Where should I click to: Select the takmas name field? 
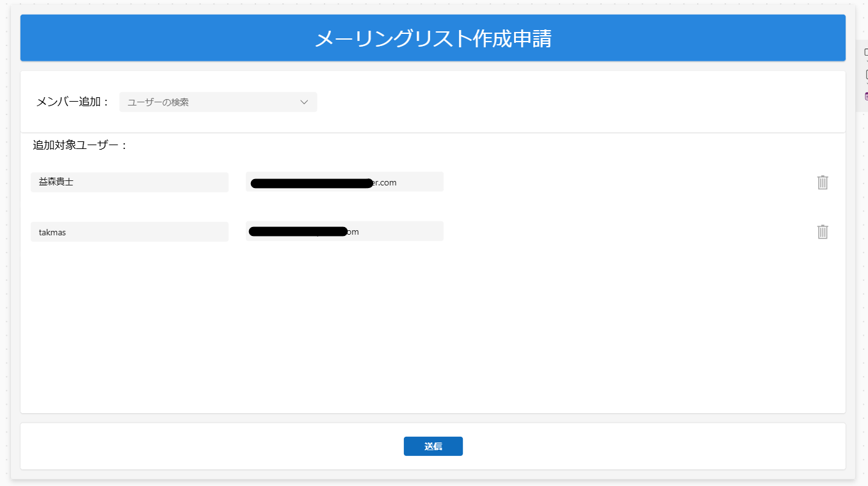pos(129,231)
